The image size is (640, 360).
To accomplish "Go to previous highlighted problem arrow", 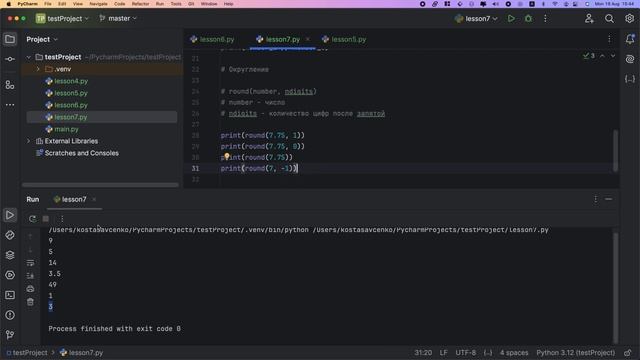I will [x=602, y=56].
